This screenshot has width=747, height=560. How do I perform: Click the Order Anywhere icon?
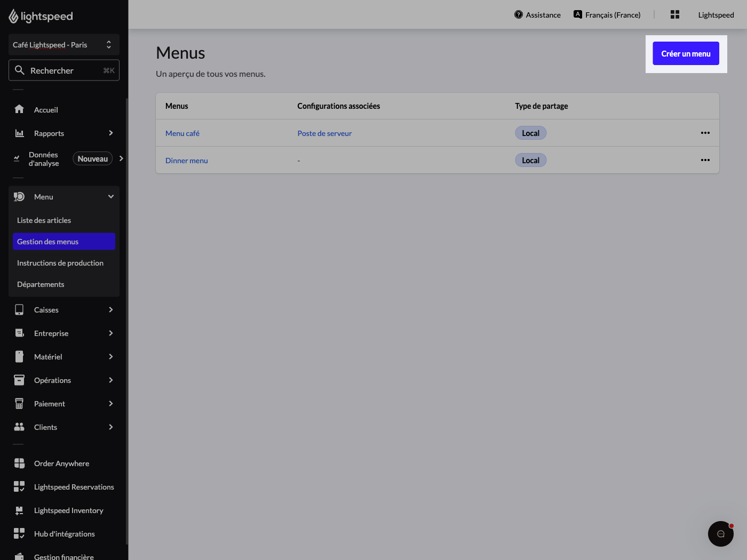click(19, 463)
